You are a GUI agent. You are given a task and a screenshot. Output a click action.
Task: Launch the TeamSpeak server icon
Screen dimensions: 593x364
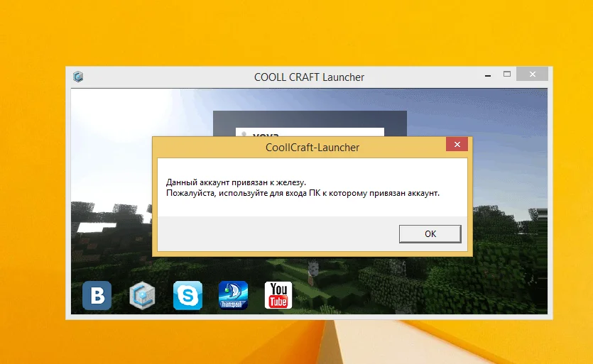[233, 295]
